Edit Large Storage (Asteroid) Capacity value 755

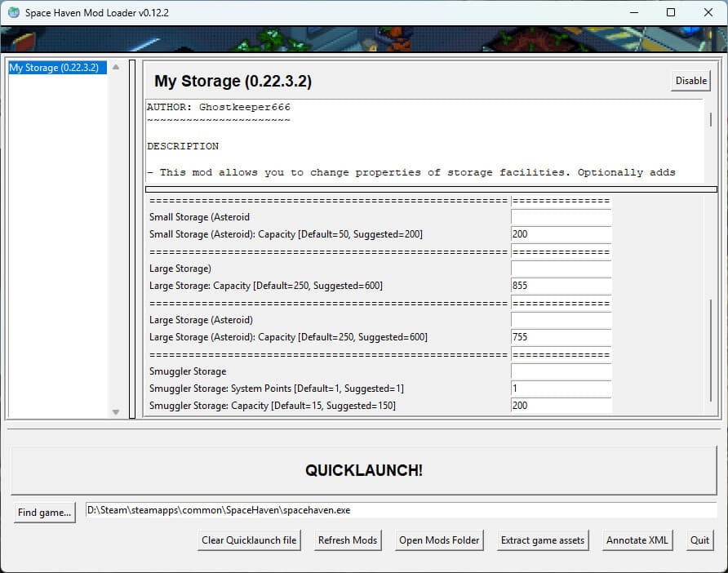561,338
